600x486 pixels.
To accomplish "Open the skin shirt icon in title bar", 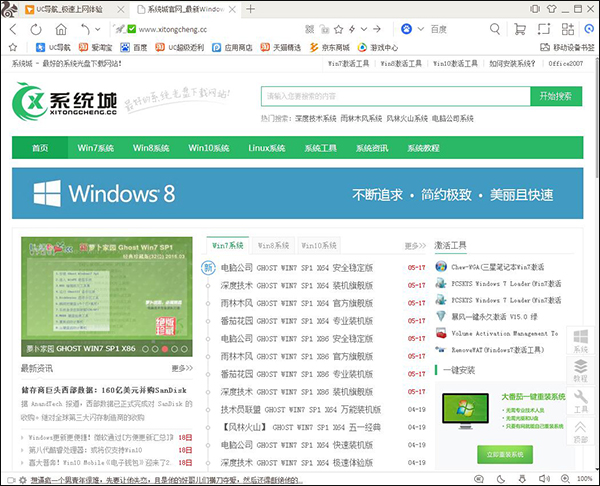I will click(551, 9).
